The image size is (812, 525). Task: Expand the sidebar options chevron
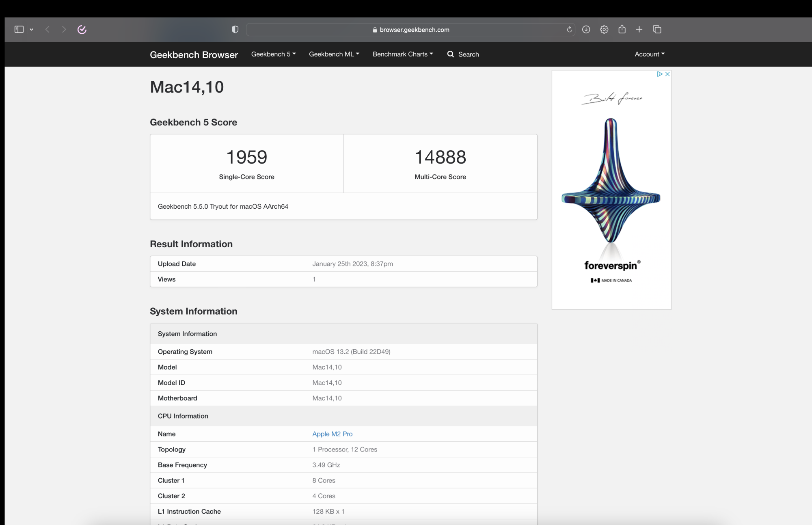(31, 29)
